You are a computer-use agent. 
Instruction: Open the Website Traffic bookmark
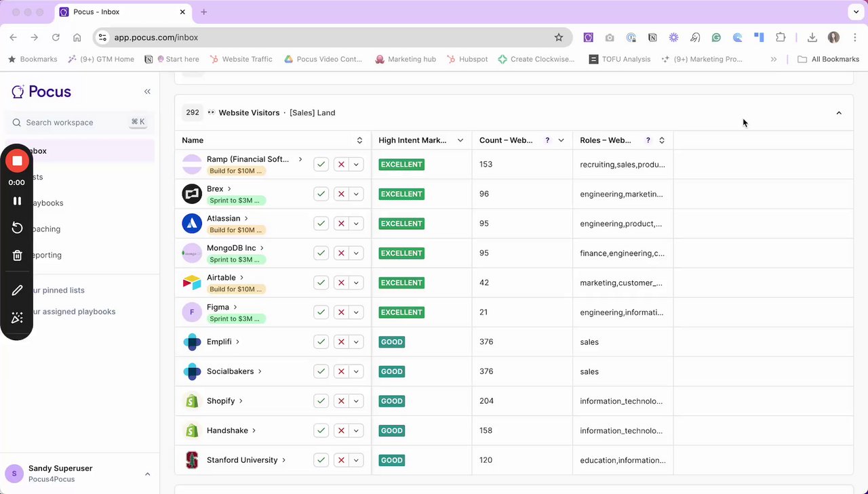[241, 59]
